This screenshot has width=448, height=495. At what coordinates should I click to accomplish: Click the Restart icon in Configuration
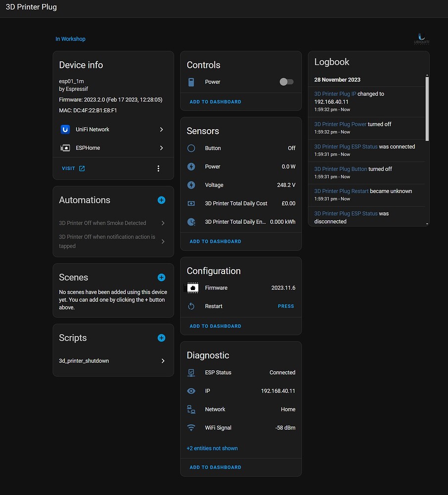191,306
